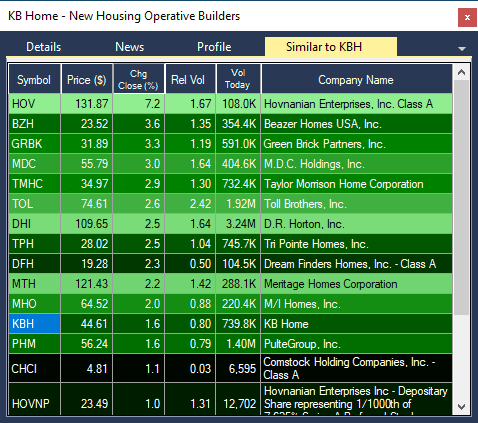Close the KB Home window
Screen dimensions: 478x423
pyautogui.click(x=467, y=17)
